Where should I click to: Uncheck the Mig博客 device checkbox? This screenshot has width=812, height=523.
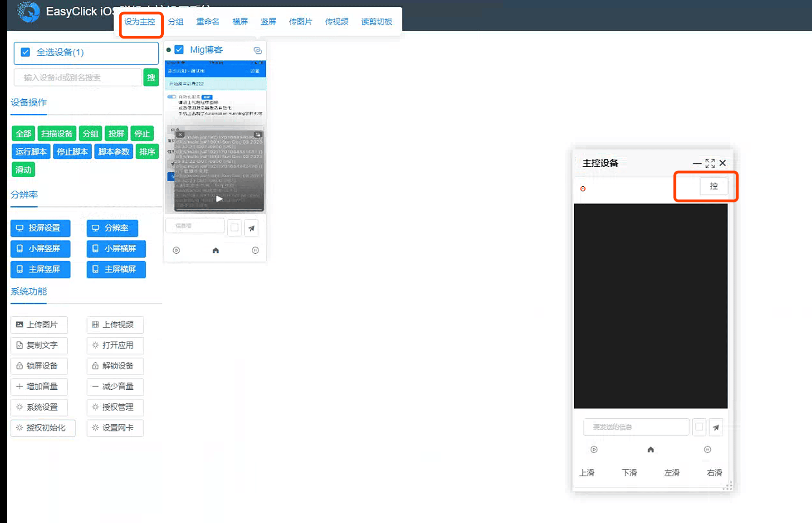coord(179,50)
